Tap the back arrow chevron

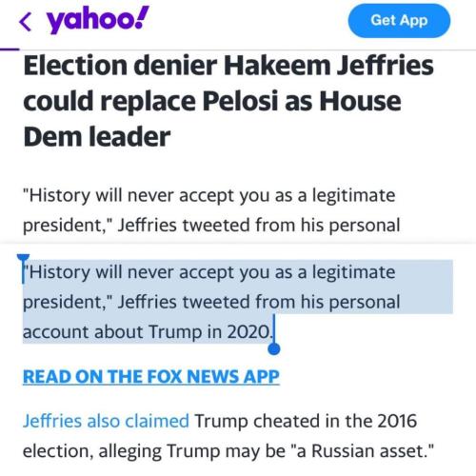(26, 22)
